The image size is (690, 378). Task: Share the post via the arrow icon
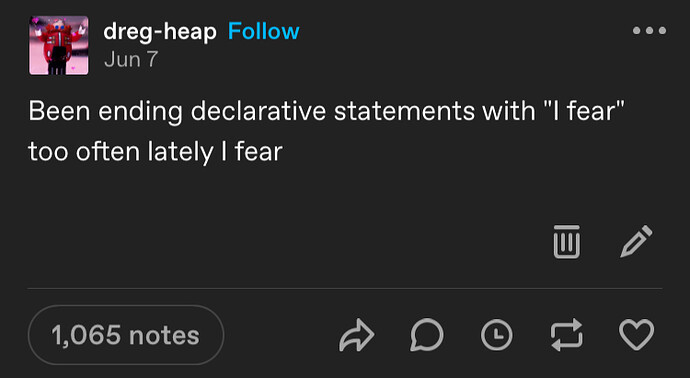(x=357, y=335)
